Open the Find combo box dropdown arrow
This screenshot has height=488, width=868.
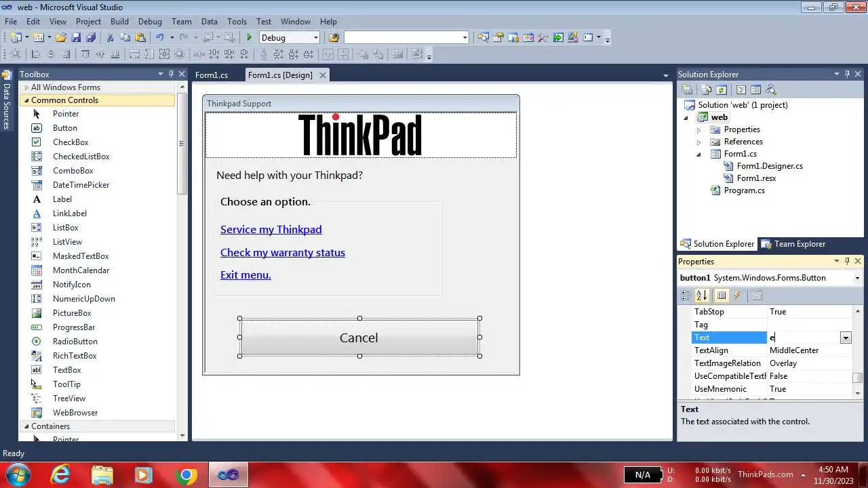[x=465, y=38]
